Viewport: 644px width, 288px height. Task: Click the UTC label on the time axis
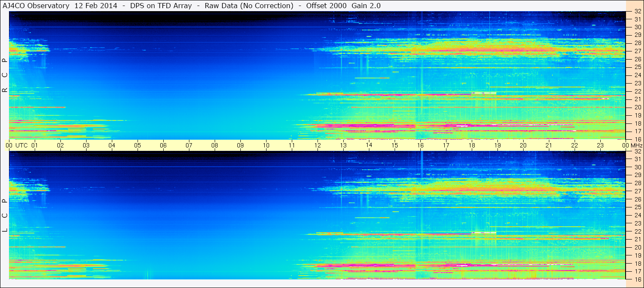[x=22, y=145]
